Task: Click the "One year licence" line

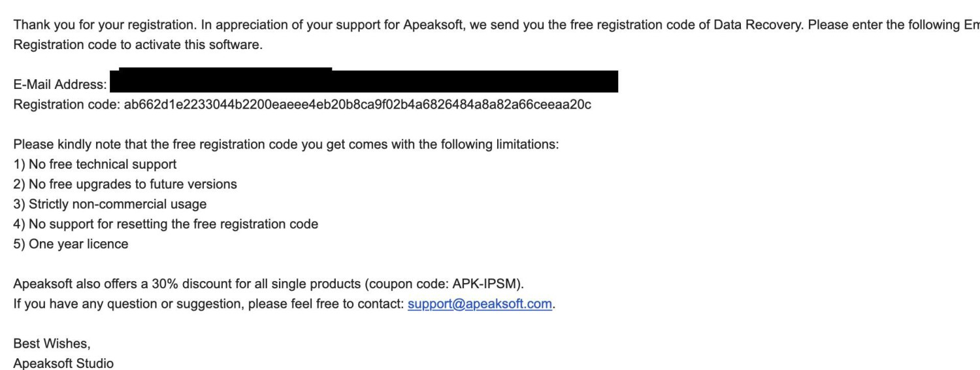Action: [78, 244]
